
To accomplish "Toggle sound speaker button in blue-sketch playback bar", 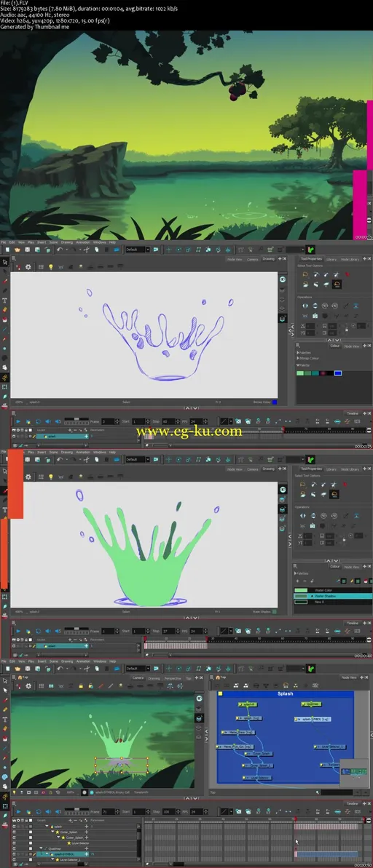I will pyautogui.click(x=47, y=421).
